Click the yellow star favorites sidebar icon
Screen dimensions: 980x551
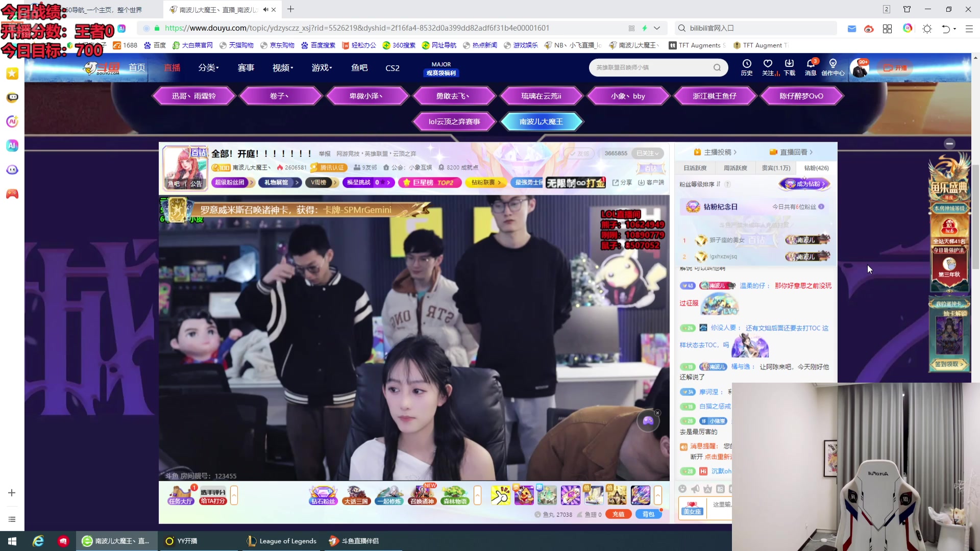coord(12,73)
